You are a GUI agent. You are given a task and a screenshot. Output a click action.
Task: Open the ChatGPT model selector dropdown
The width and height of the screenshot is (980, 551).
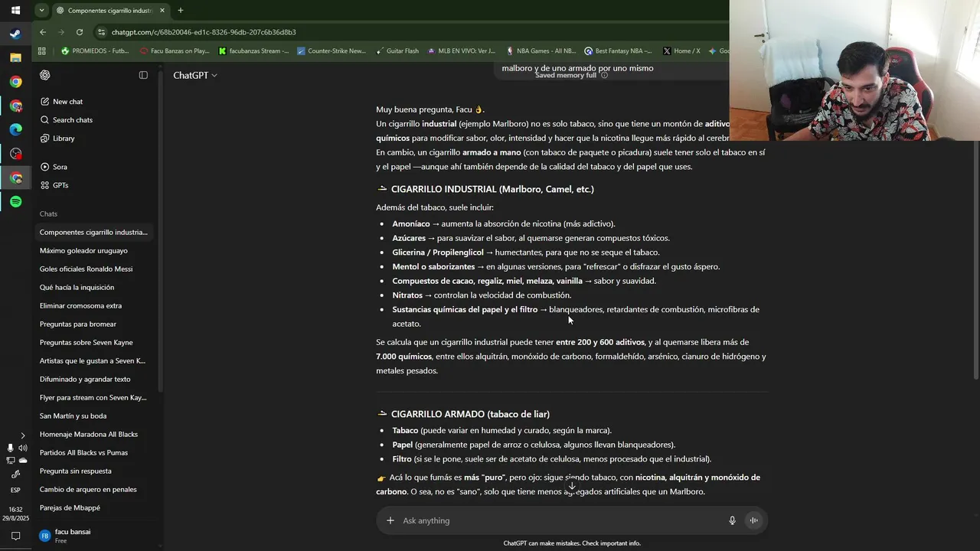click(x=195, y=75)
